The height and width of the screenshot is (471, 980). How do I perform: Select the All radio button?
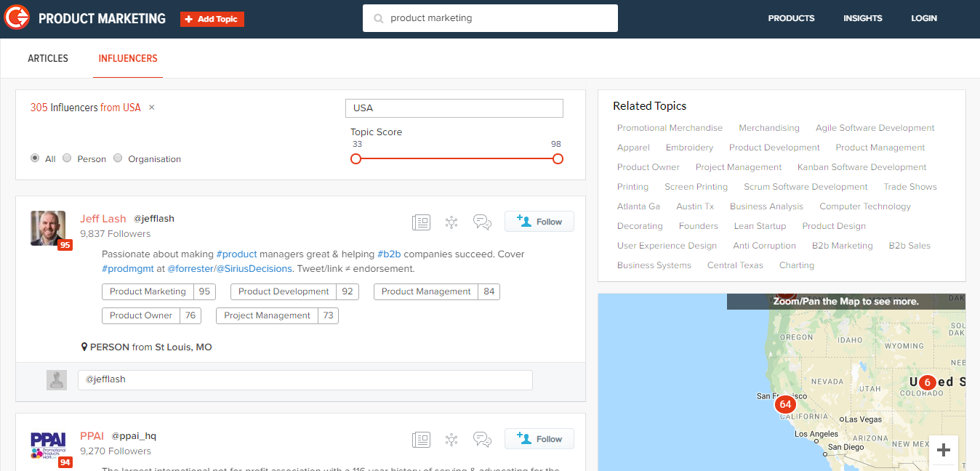pos(35,158)
